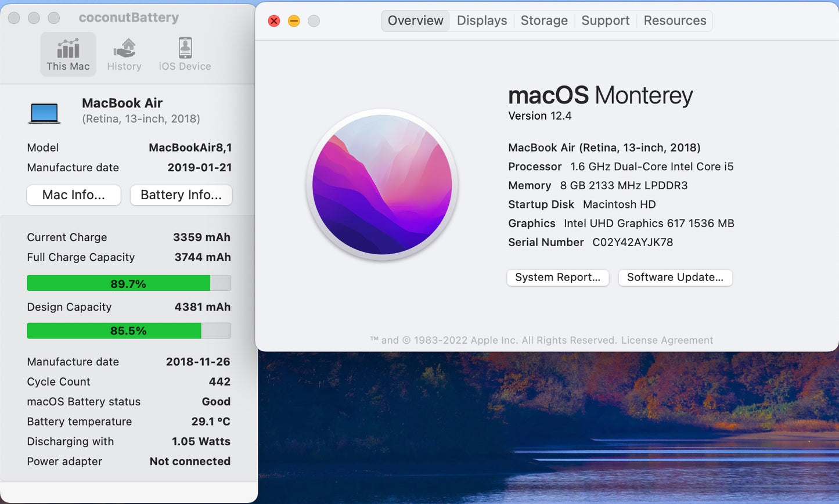This screenshot has width=839, height=504.
Task: Check for Software Update
Action: 675,278
